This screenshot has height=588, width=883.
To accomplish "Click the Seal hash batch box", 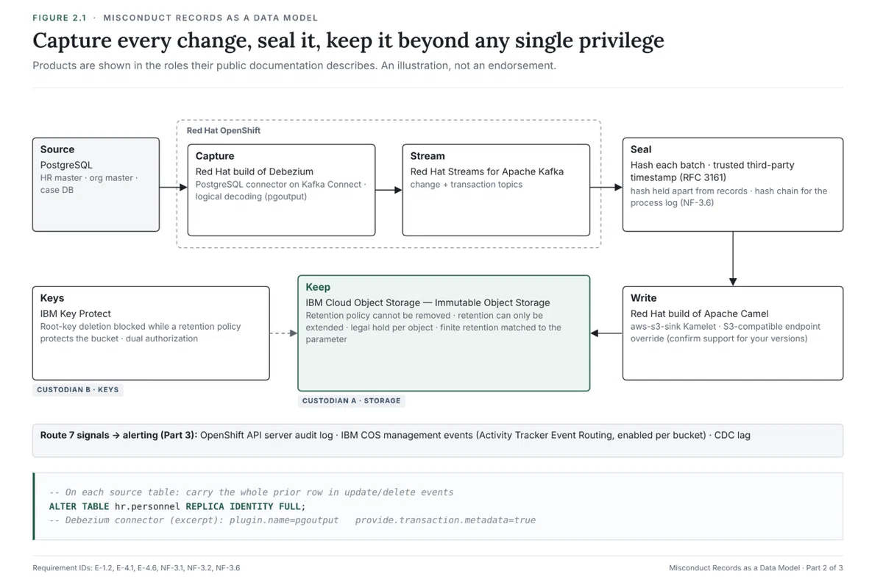I will 733,185.
